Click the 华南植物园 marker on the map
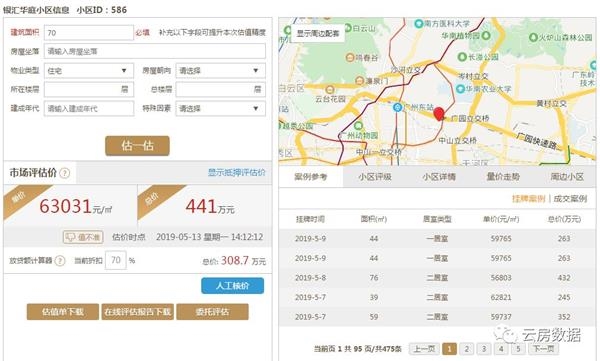 click(486, 36)
